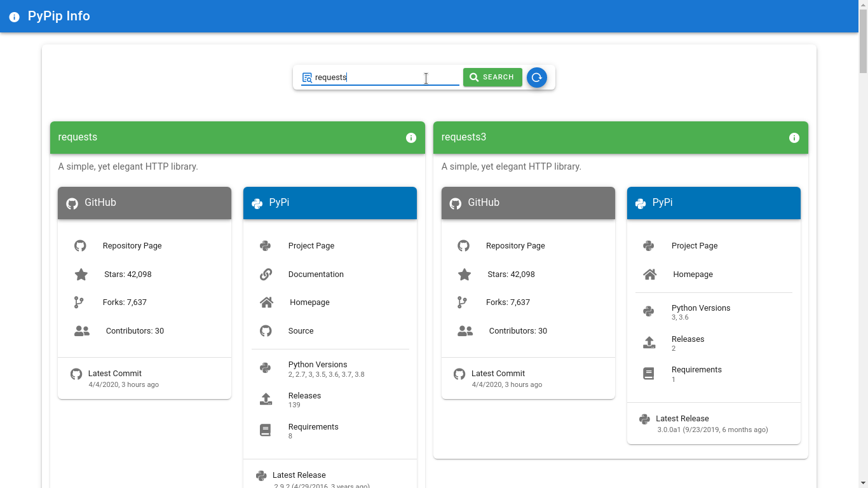Click the GitHub icon beside Repository Page in the requests card
The image size is (868, 488).
(x=80, y=246)
